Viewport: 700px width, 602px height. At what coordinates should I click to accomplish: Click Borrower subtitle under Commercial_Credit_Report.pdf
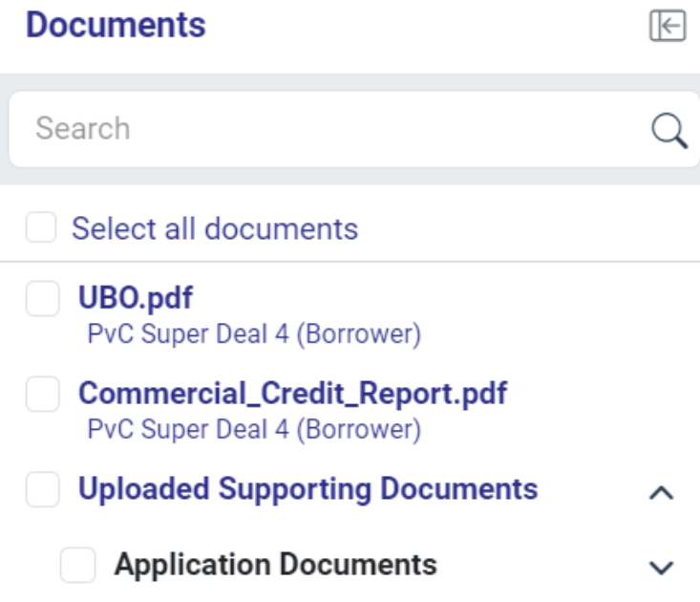(253, 429)
